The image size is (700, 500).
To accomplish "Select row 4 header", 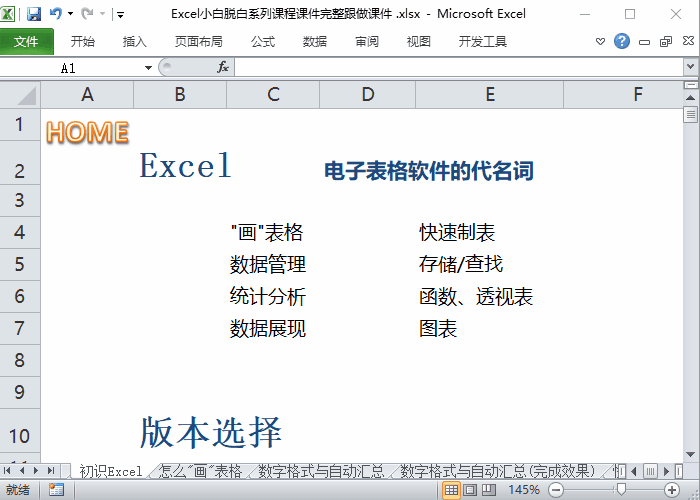I will click(20, 233).
